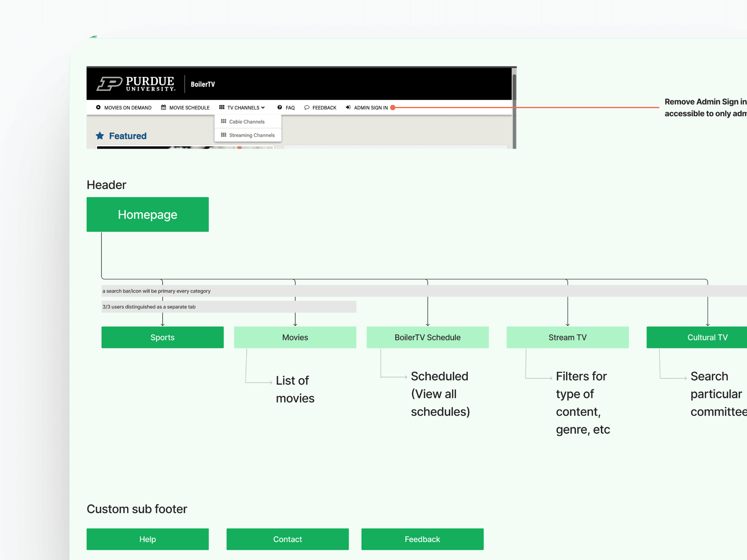Click the BoilerTV site title link
The height and width of the screenshot is (560, 747).
click(203, 84)
